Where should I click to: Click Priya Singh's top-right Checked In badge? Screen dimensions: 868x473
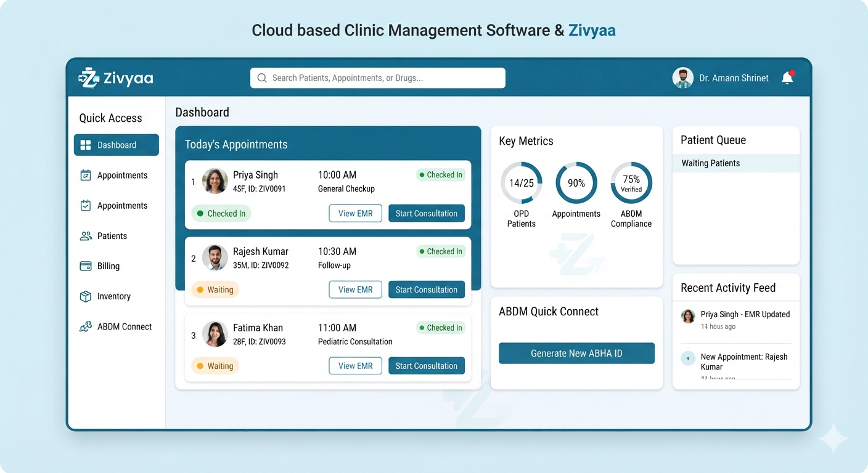pyautogui.click(x=440, y=175)
